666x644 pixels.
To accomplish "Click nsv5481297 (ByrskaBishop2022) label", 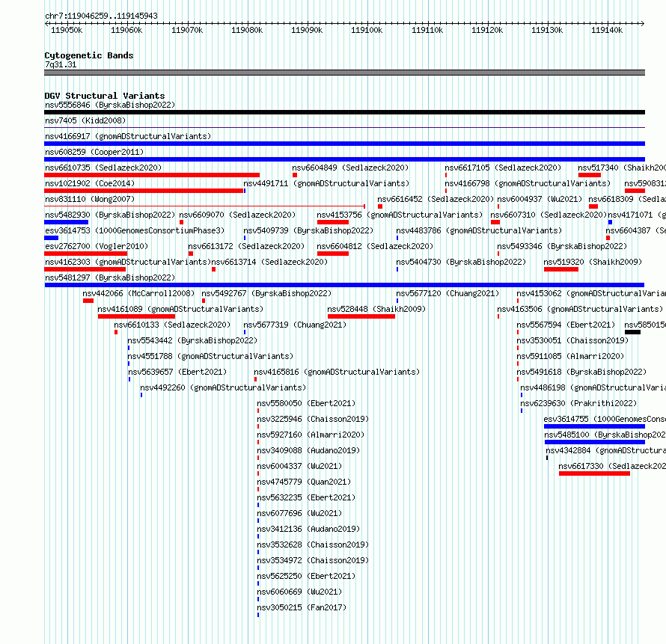I will click(x=110, y=277).
